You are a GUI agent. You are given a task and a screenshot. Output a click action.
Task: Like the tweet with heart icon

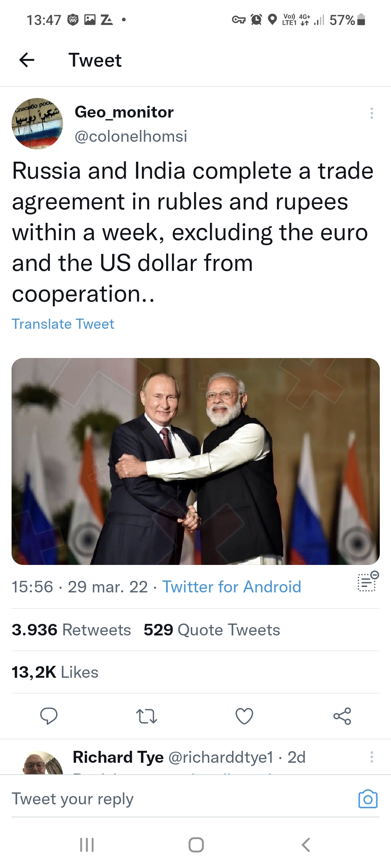click(x=244, y=716)
